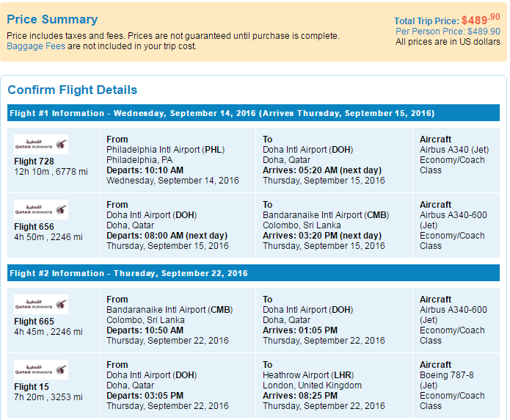This screenshot has height=420, width=510.
Task: Click the Confirm Flight Details heading
Action: [72, 90]
